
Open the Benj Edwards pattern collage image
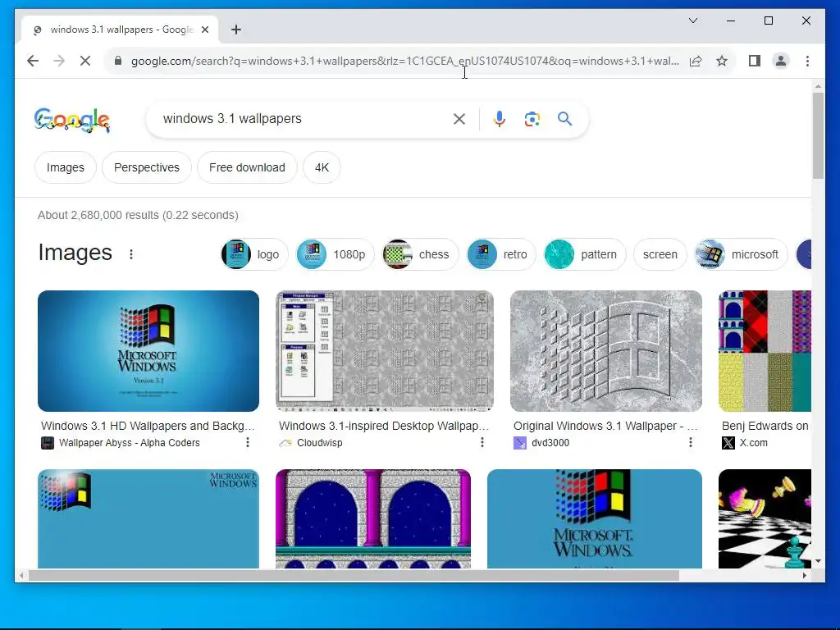[x=765, y=351]
